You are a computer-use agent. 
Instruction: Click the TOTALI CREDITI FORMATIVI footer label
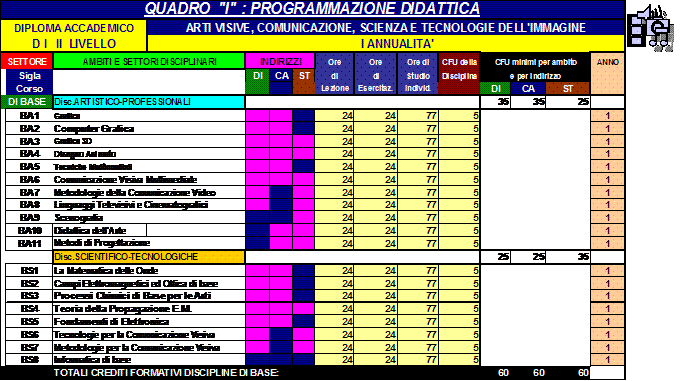click(x=166, y=373)
